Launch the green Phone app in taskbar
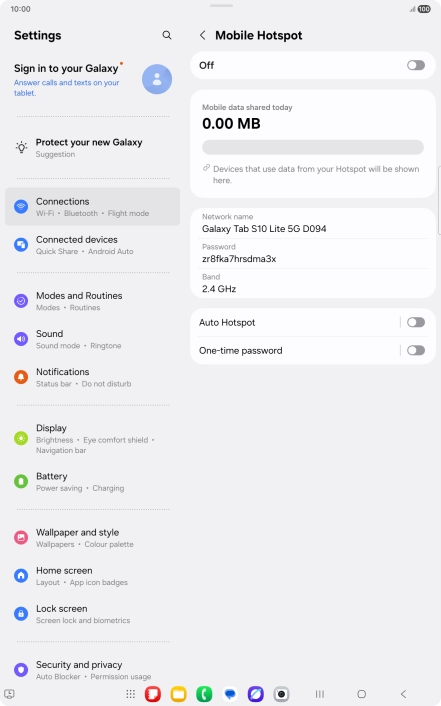 point(204,694)
